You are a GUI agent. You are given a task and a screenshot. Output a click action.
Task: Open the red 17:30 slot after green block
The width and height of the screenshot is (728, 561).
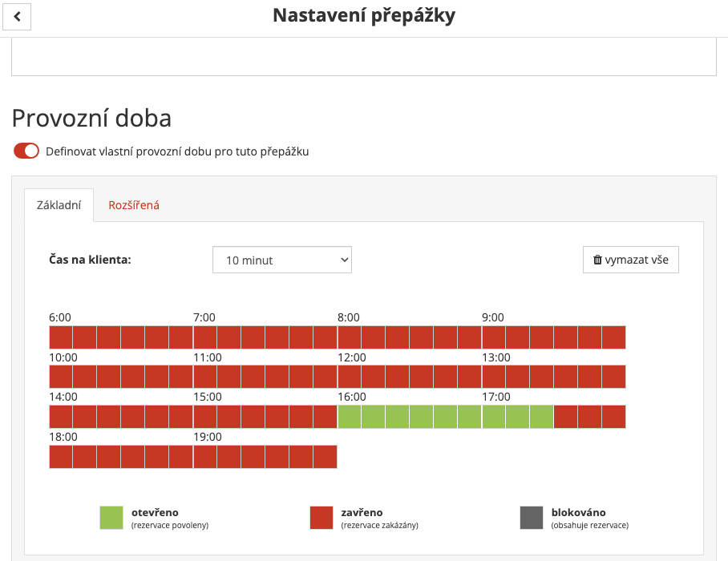tap(565, 417)
